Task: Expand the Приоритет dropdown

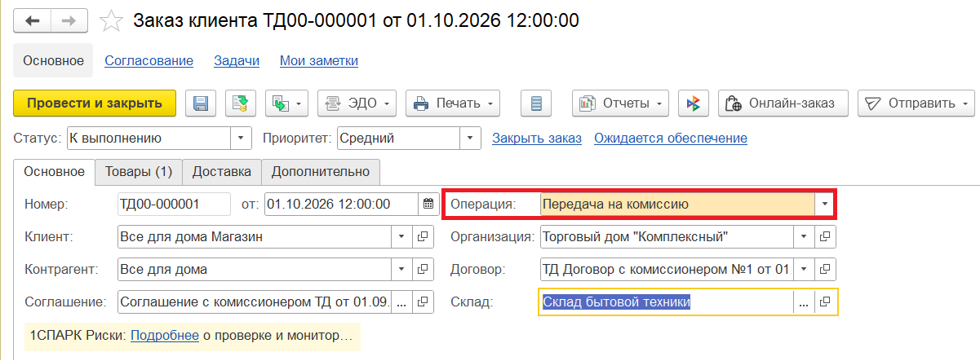Action: point(469,139)
